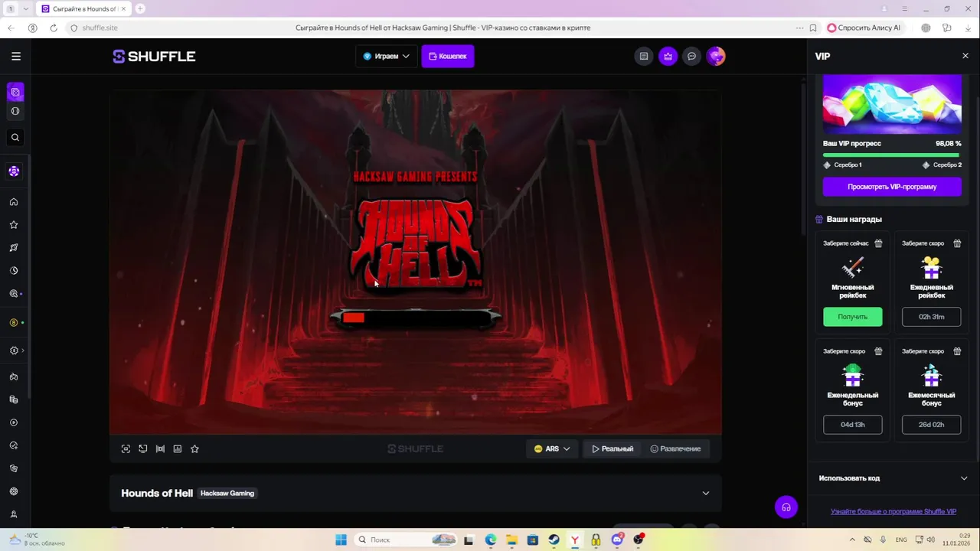Image resolution: width=980 pixels, height=551 pixels.
Task: Open a new browser tab with the plus
Action: [140, 8]
